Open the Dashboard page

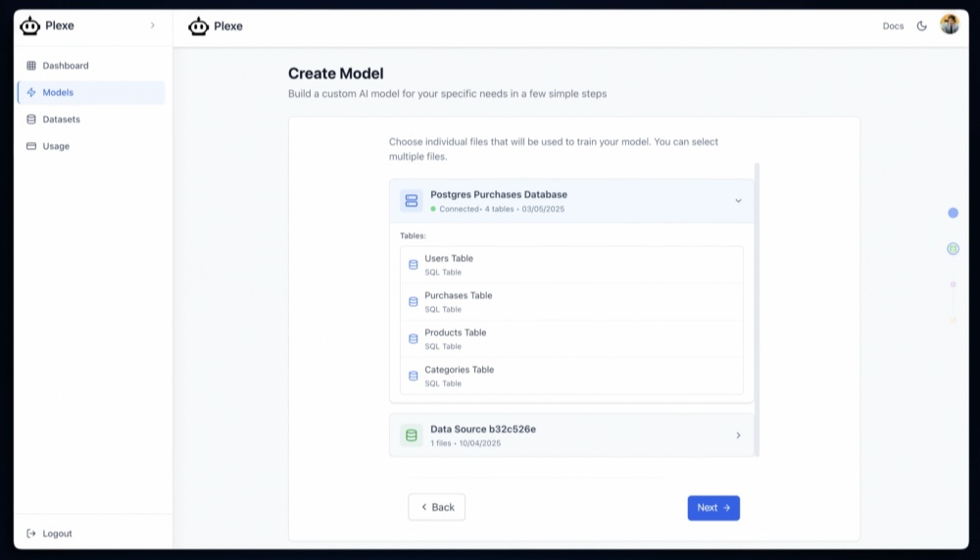(65, 66)
